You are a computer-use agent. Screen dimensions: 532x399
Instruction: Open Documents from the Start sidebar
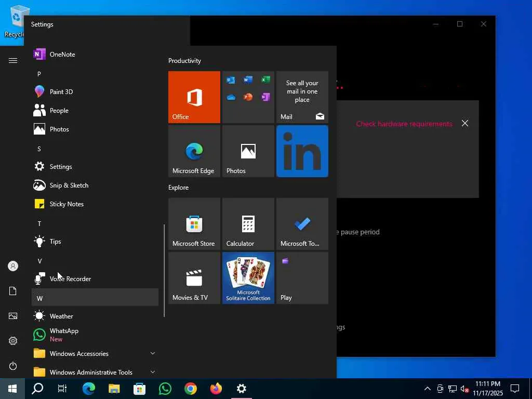click(13, 291)
